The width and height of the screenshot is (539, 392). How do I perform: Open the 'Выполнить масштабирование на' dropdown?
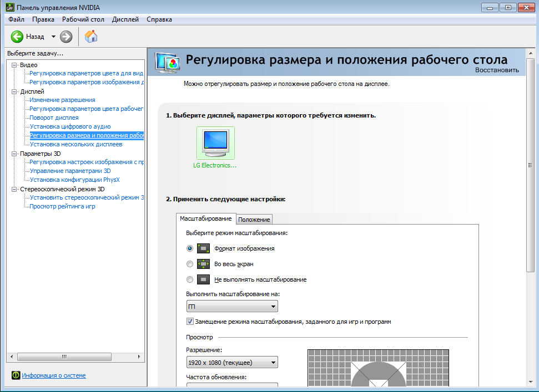(x=232, y=307)
